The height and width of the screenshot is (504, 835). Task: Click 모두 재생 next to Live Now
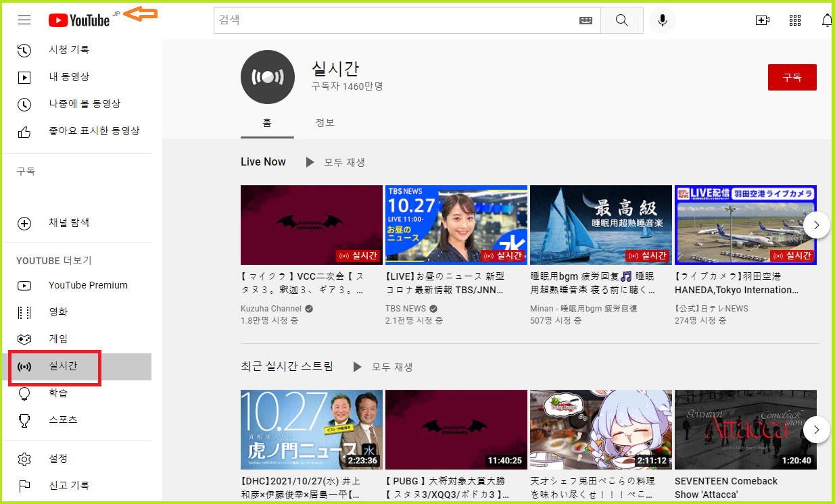344,162
